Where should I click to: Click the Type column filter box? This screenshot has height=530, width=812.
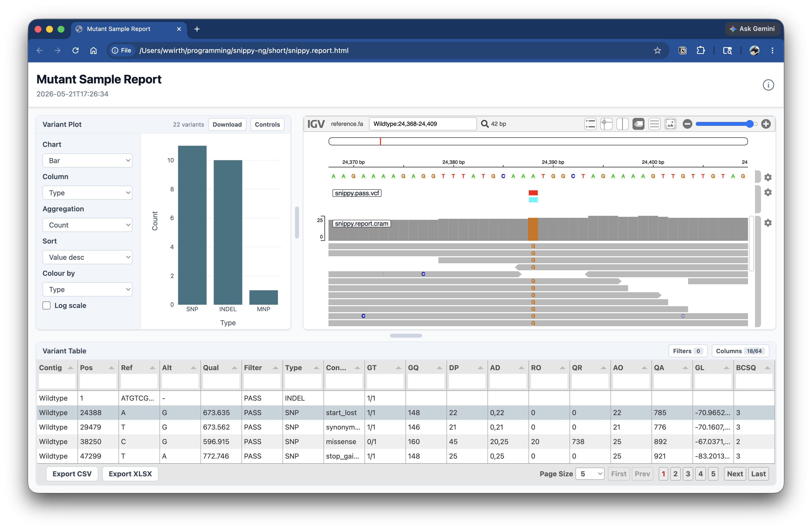pos(302,381)
